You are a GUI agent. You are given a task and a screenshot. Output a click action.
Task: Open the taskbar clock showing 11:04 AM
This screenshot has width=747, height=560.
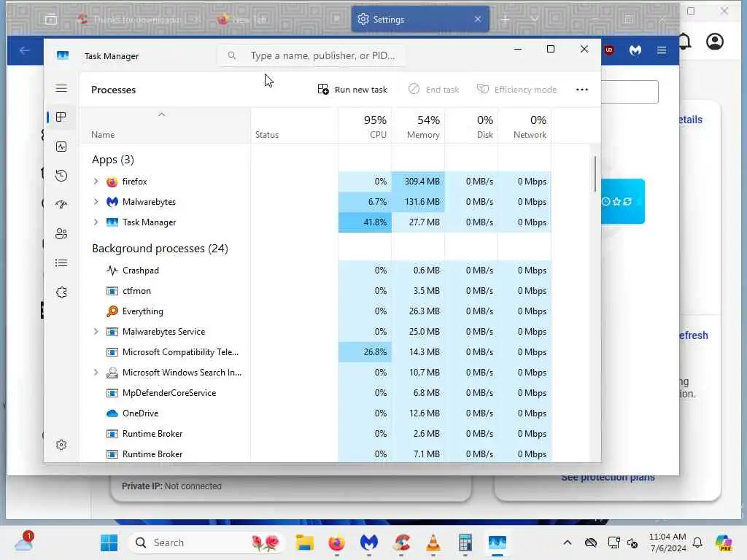(667, 542)
